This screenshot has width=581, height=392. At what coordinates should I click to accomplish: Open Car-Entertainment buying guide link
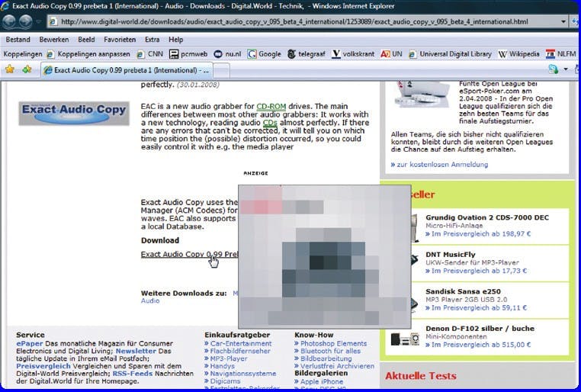[x=241, y=343]
